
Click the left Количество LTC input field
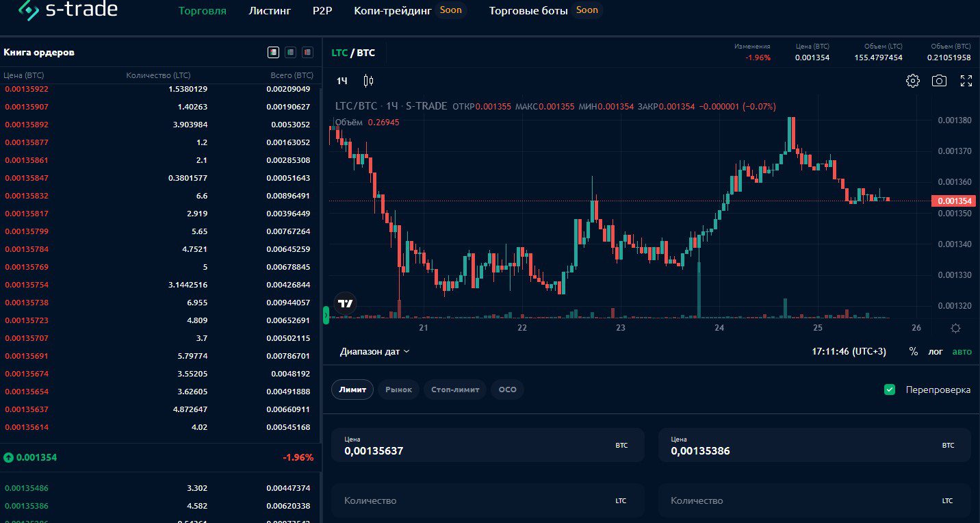488,500
